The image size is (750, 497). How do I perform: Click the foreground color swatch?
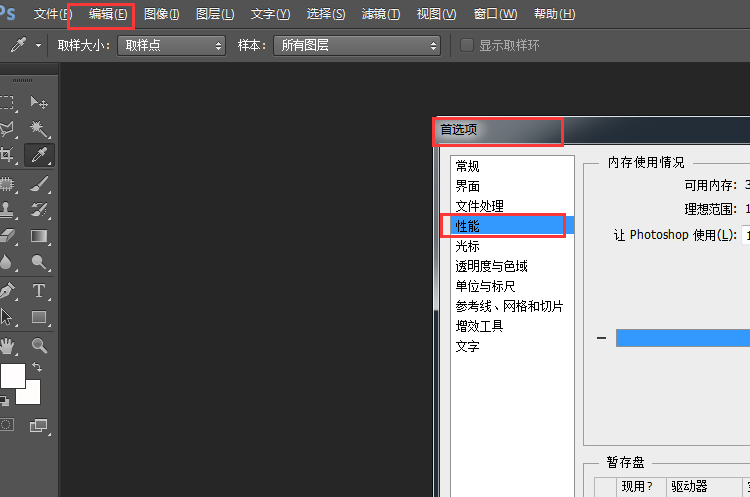pyautogui.click(x=12, y=376)
